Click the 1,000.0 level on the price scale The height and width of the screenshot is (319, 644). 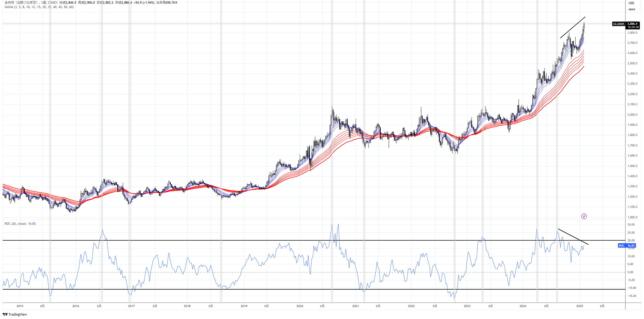click(632, 217)
